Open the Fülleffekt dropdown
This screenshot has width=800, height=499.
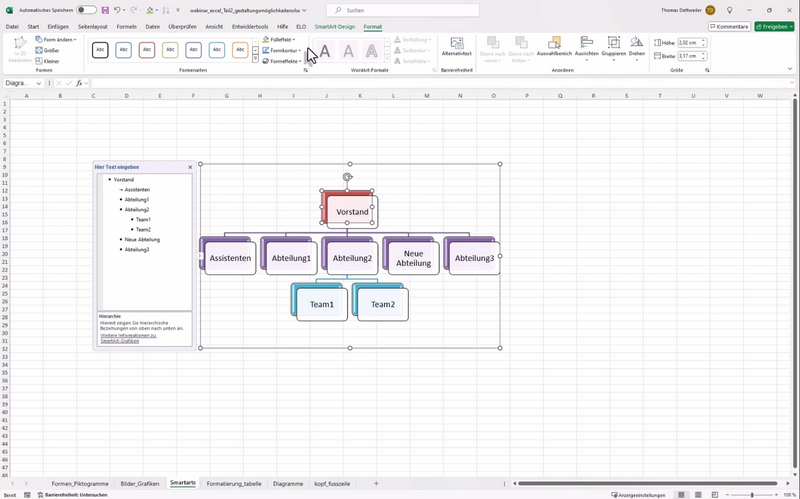pos(282,39)
